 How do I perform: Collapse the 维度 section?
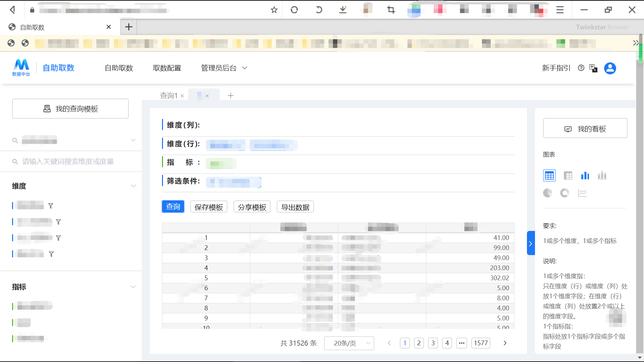click(133, 186)
